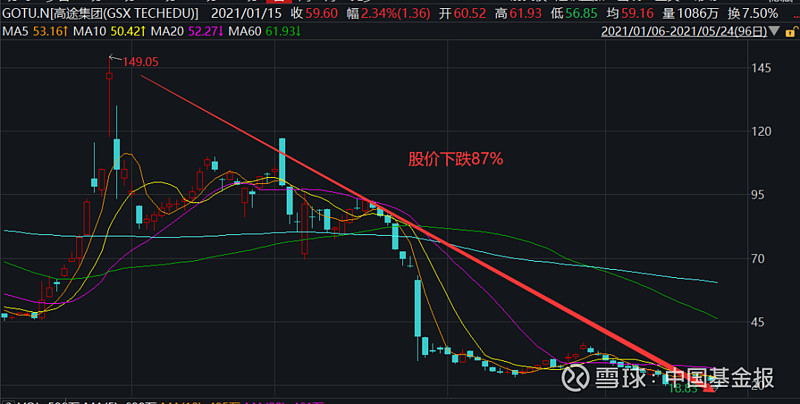
Task: Click stock title GOTU.N[高途集团(GSX TECHEDU)]
Action: pos(101,13)
